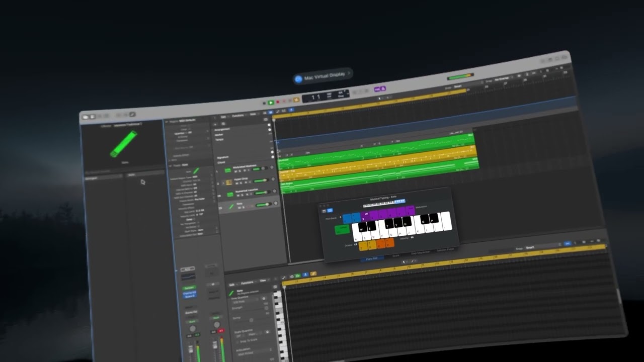644x362 pixels.
Task: Start playback with the green Play button
Action: pos(271,103)
